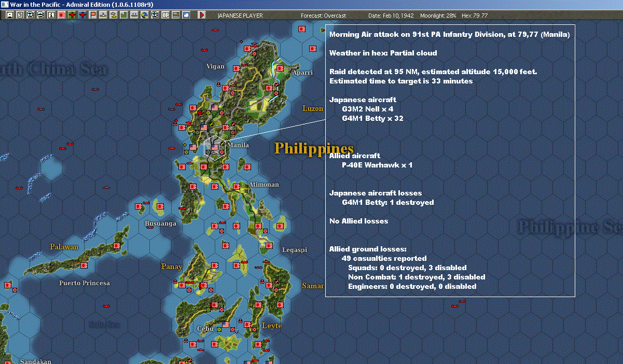Click the Puerto Princesa label
Image resolution: width=623 pixels, height=364 pixels.
click(85, 283)
